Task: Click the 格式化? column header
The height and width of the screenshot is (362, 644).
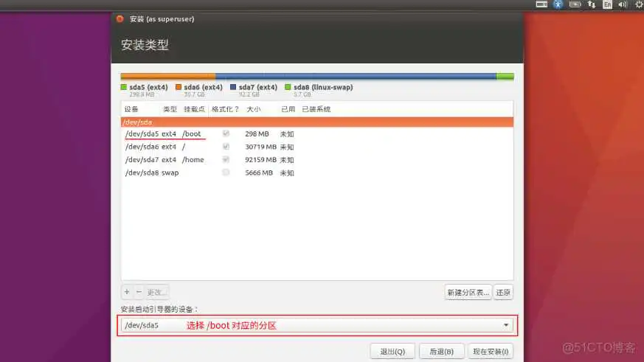Action: [x=225, y=109]
